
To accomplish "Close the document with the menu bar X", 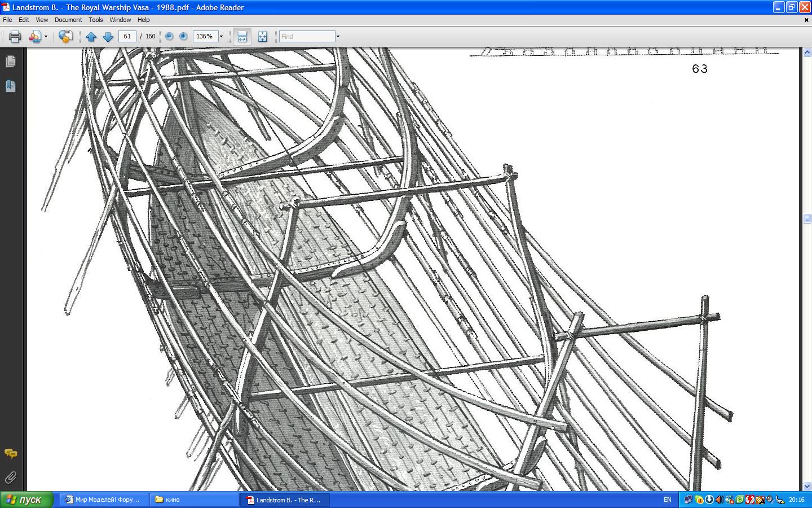I will 806,20.
